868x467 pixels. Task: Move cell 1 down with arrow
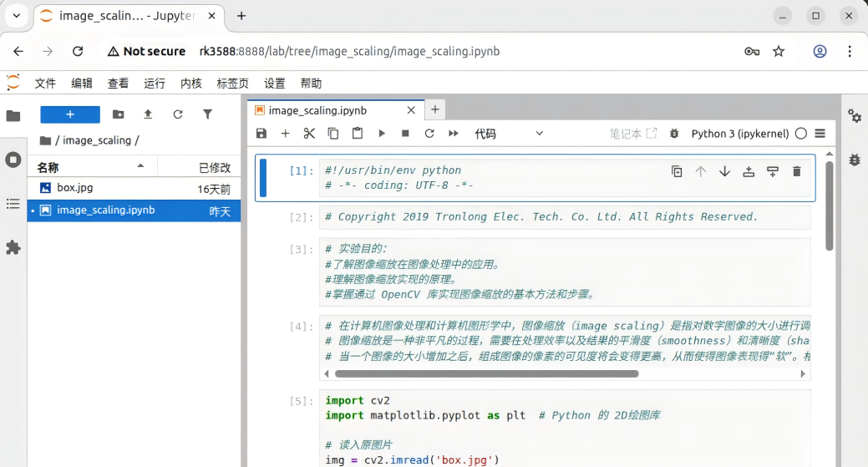[x=724, y=171]
